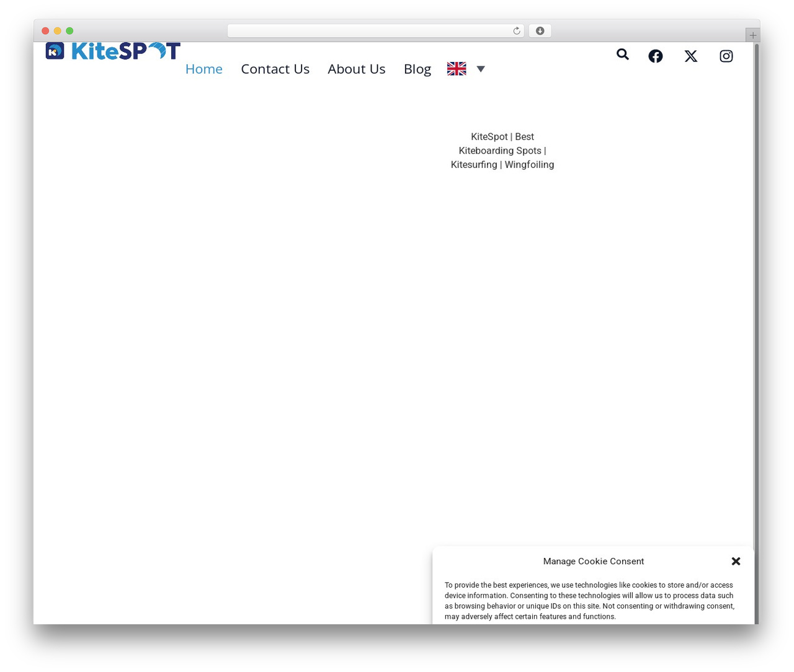Click the green maximize window button

pyautogui.click(x=69, y=31)
